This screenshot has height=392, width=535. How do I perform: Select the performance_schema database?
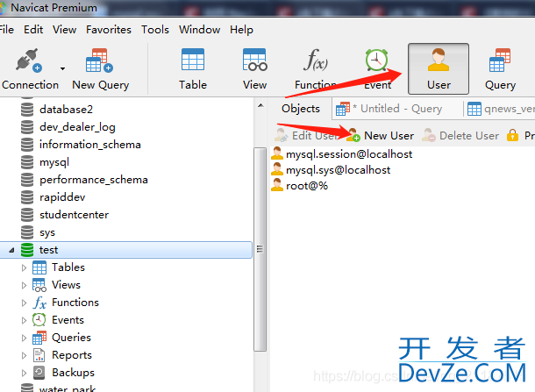point(94,180)
